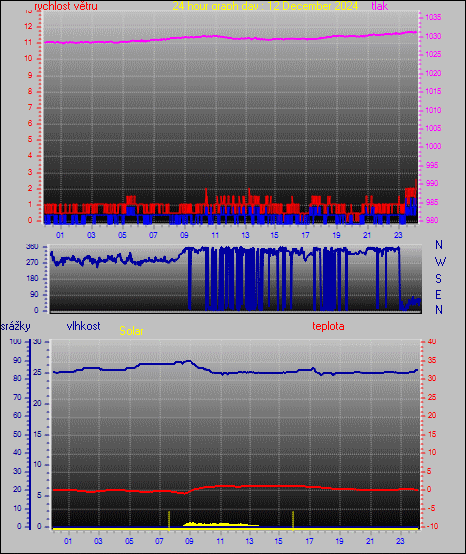Select the S compass letter

pyautogui.click(x=438, y=279)
